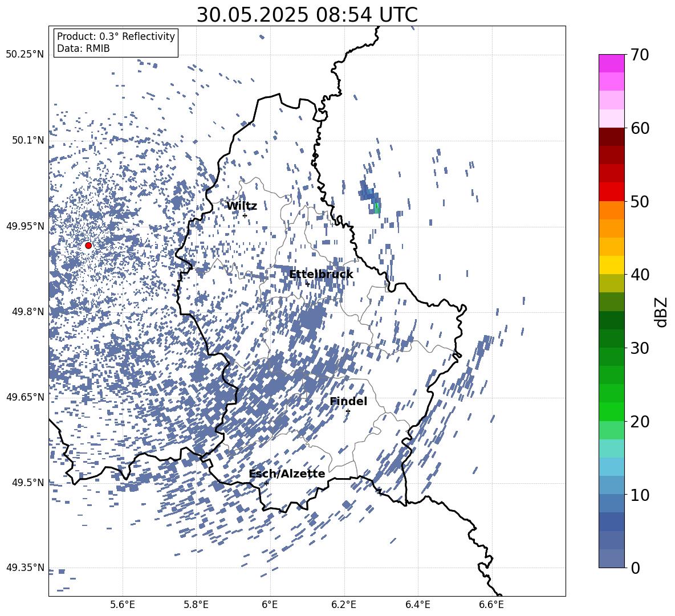Click the green radar echo east of Wiltz
This screenshot has height=616, width=675.
coord(377,208)
